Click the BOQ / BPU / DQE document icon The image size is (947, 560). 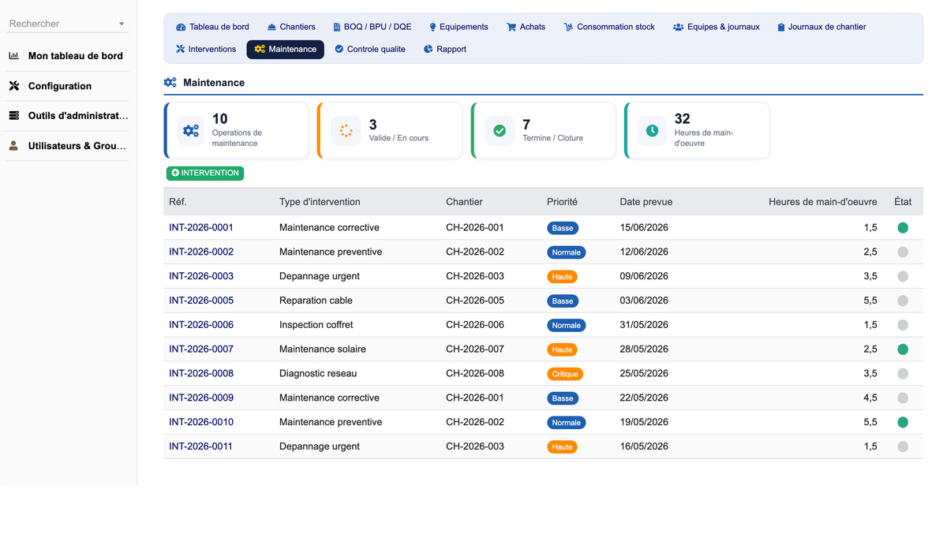[x=337, y=27]
